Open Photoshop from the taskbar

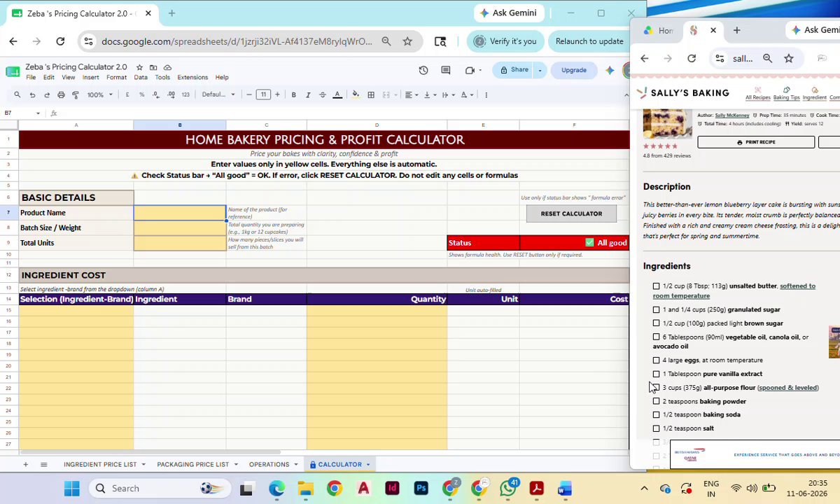(x=421, y=488)
